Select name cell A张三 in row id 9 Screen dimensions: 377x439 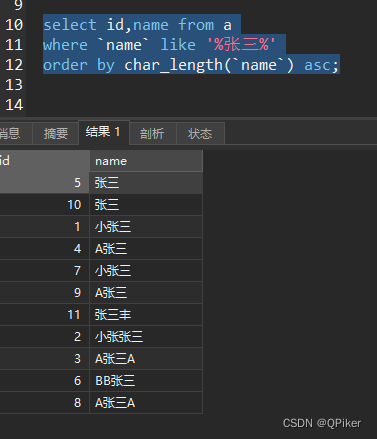(x=146, y=293)
